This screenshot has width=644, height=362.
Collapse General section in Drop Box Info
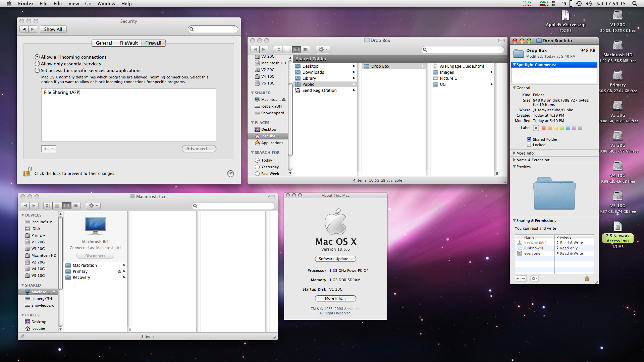click(514, 88)
